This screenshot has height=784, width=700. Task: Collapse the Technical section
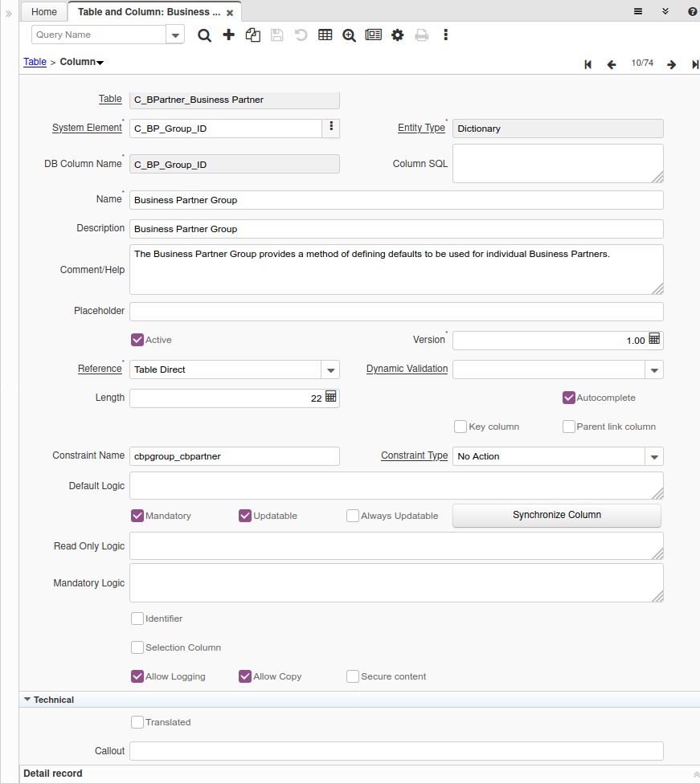coord(28,700)
